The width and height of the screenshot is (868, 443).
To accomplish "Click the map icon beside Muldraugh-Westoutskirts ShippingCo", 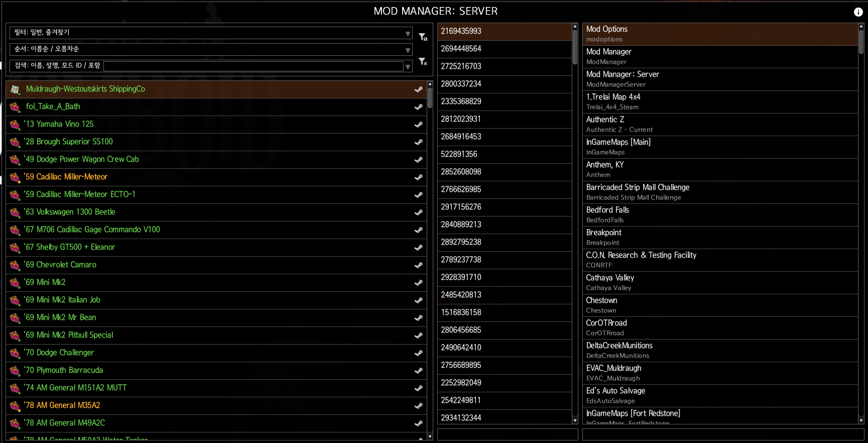I will pyautogui.click(x=15, y=89).
